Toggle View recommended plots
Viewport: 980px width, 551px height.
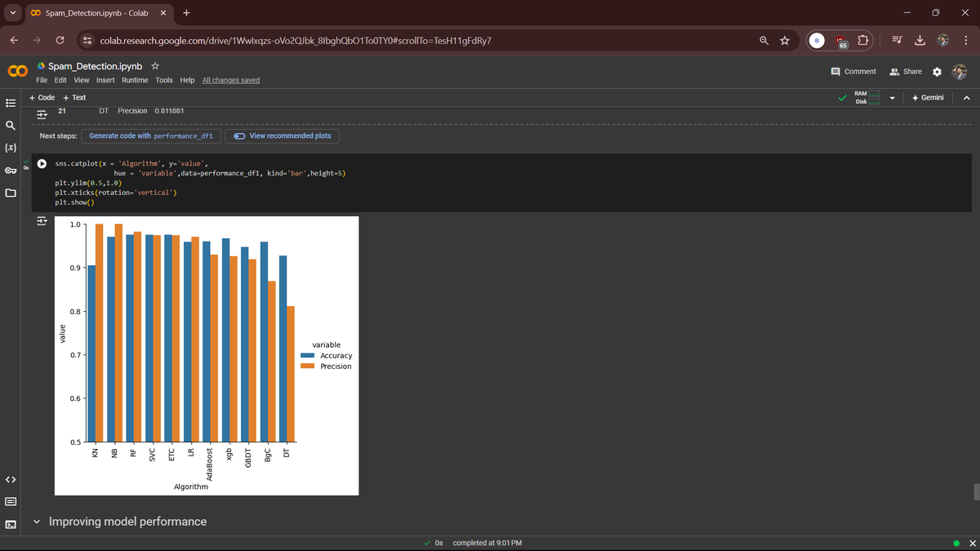[x=284, y=136]
